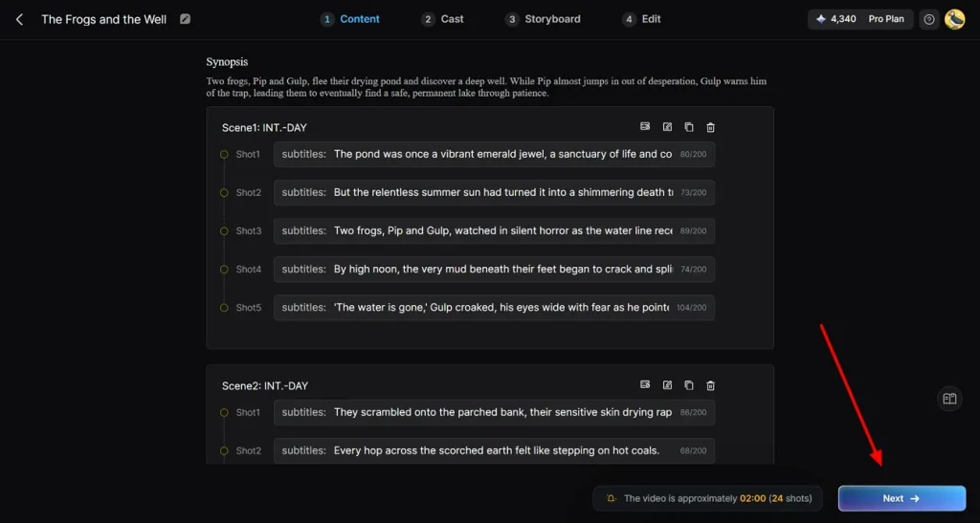This screenshot has height=523, width=980.
Task: Open the user profile avatar
Action: tap(955, 19)
